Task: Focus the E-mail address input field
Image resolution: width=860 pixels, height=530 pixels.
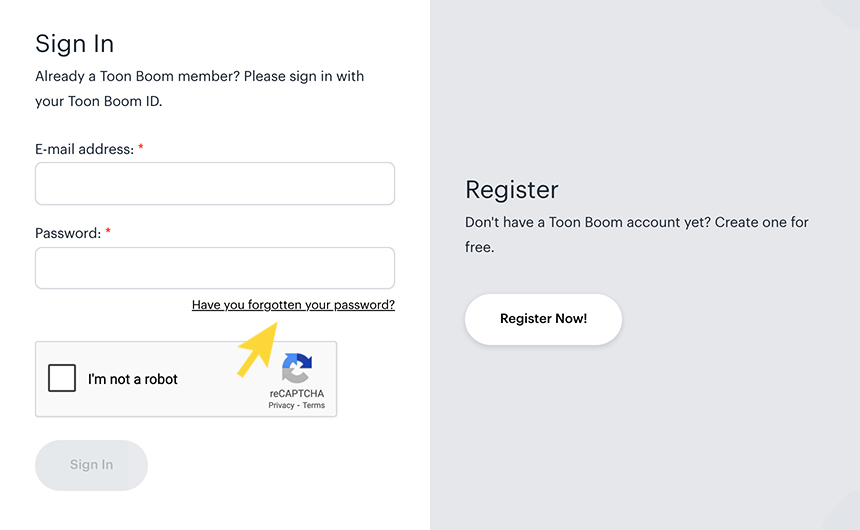Action: 215,184
